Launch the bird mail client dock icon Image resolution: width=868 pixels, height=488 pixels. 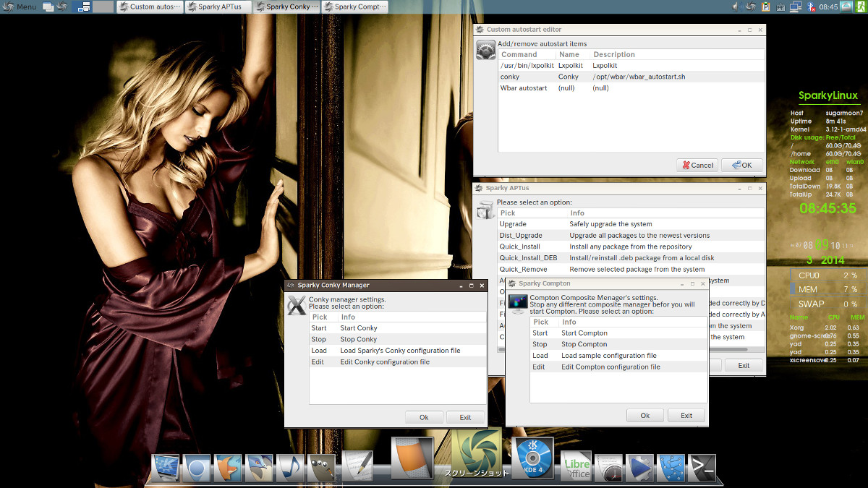259,468
